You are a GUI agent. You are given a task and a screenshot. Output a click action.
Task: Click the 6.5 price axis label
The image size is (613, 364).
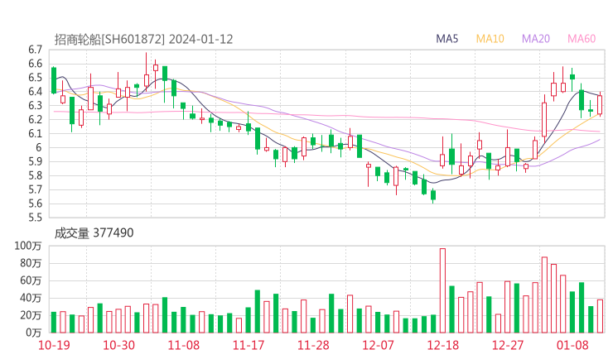tap(35, 78)
